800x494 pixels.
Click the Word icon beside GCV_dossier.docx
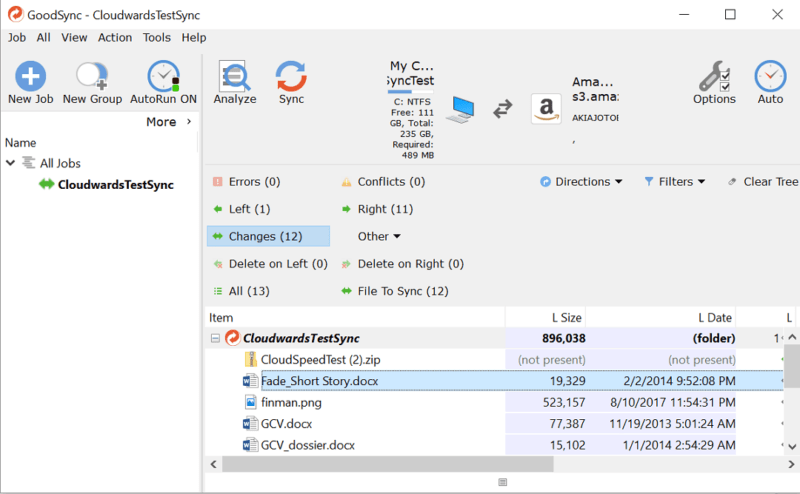(250, 445)
